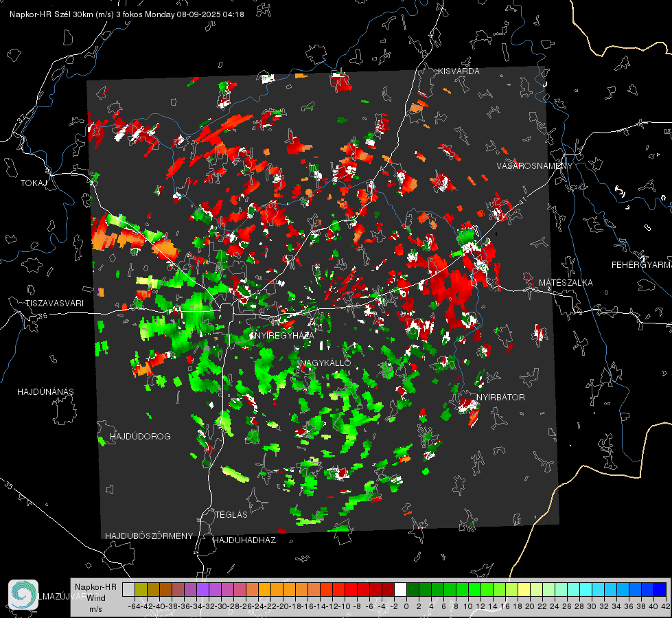Click the violet swatch above legend value -34
The height and width of the screenshot is (618, 672).
coord(202,589)
